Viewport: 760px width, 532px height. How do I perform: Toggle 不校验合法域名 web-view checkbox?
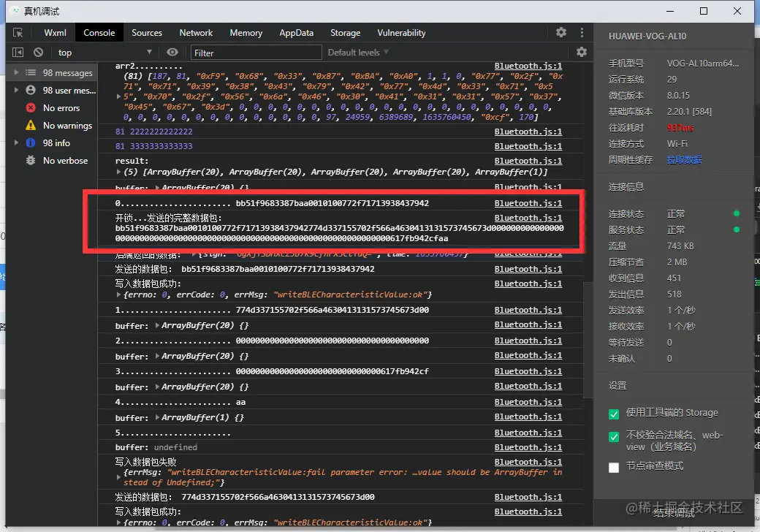[x=614, y=437]
